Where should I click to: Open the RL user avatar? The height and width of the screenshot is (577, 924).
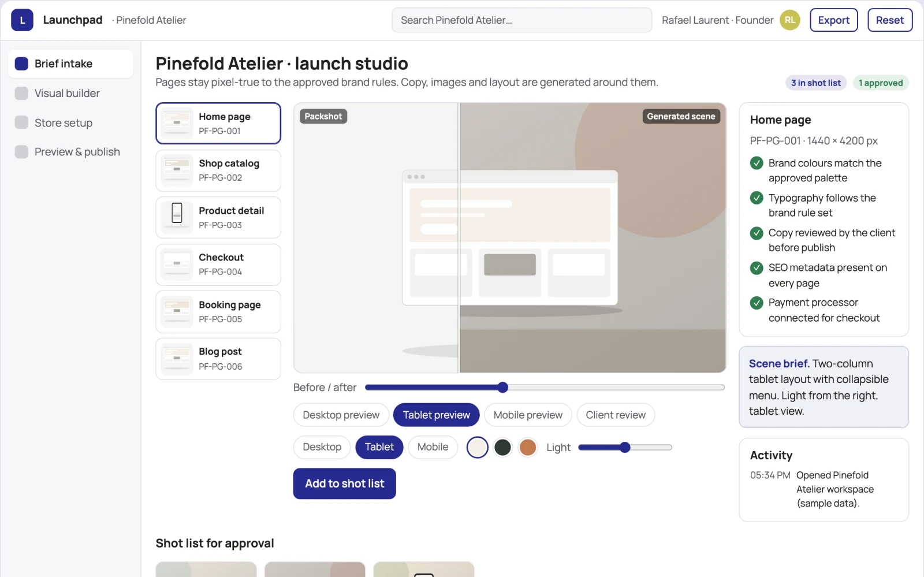(789, 20)
